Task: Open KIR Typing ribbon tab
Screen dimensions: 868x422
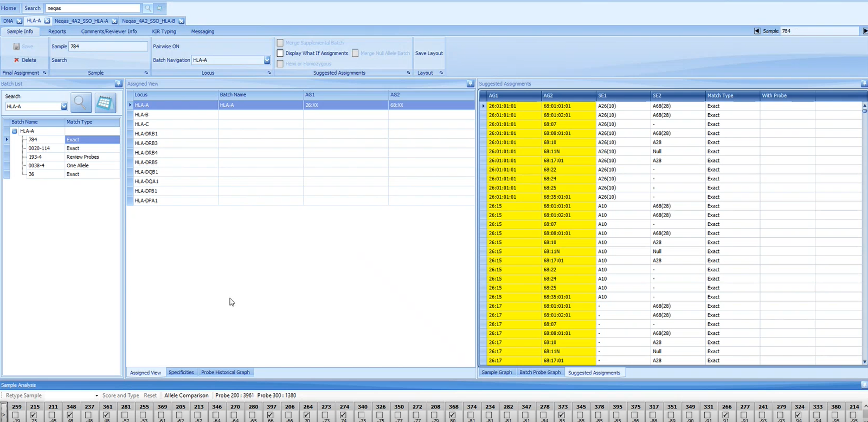Action: click(x=164, y=31)
